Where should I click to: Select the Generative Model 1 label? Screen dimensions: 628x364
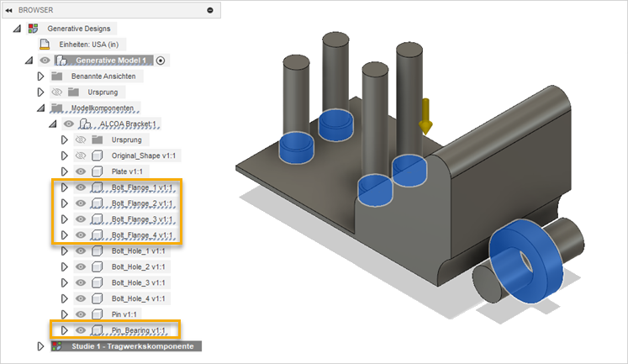pyautogui.click(x=111, y=61)
